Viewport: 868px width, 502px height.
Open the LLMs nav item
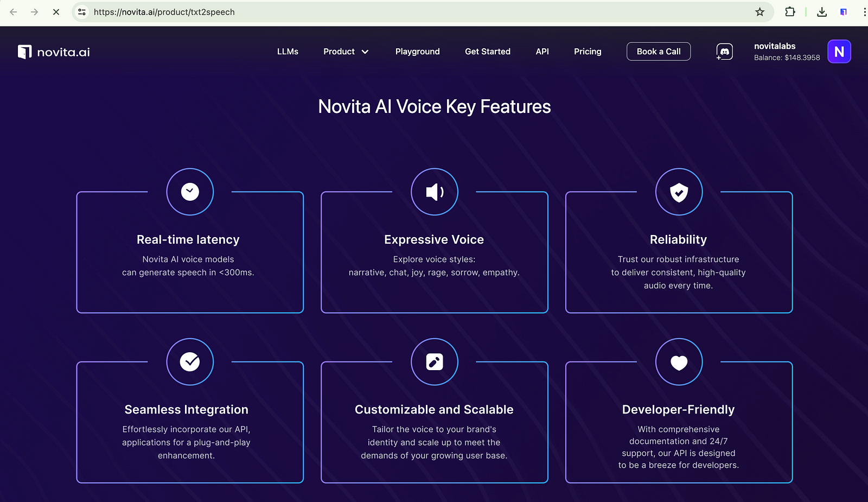[x=288, y=52]
